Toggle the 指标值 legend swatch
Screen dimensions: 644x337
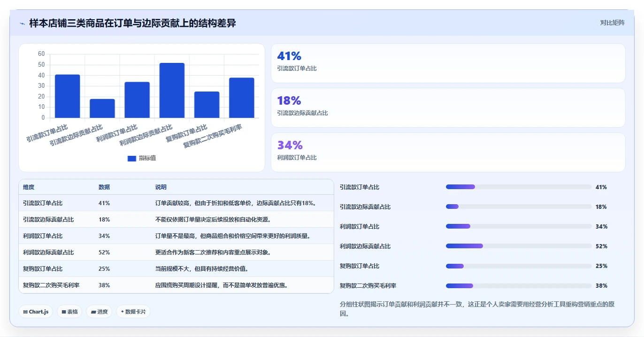tap(132, 158)
